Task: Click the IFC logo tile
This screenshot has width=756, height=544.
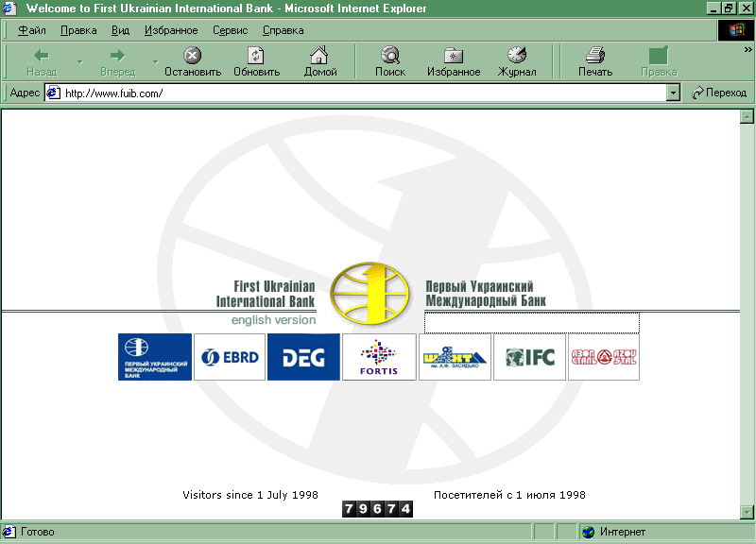Action: coord(529,357)
